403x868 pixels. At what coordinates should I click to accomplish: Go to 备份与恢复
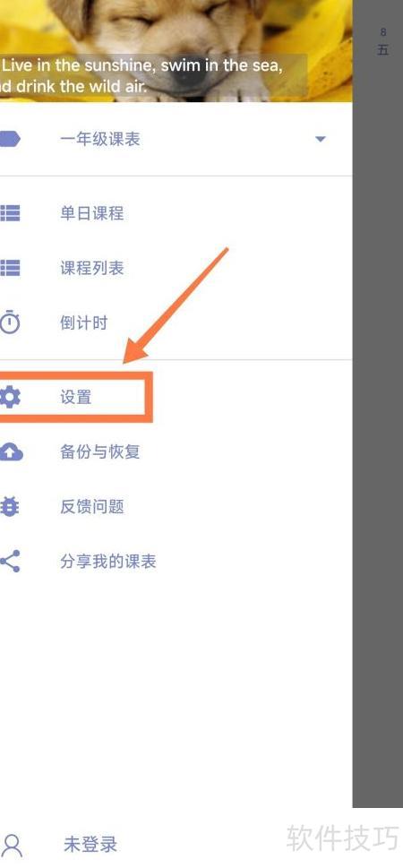tap(176, 451)
